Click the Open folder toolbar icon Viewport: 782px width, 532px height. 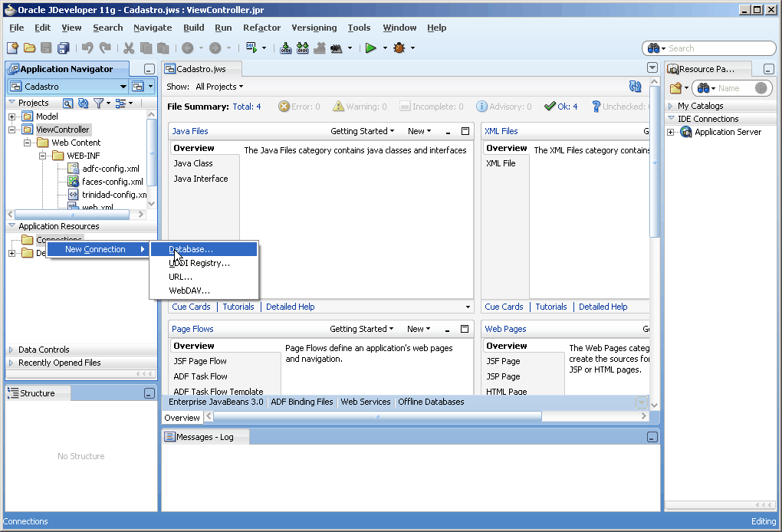point(30,48)
